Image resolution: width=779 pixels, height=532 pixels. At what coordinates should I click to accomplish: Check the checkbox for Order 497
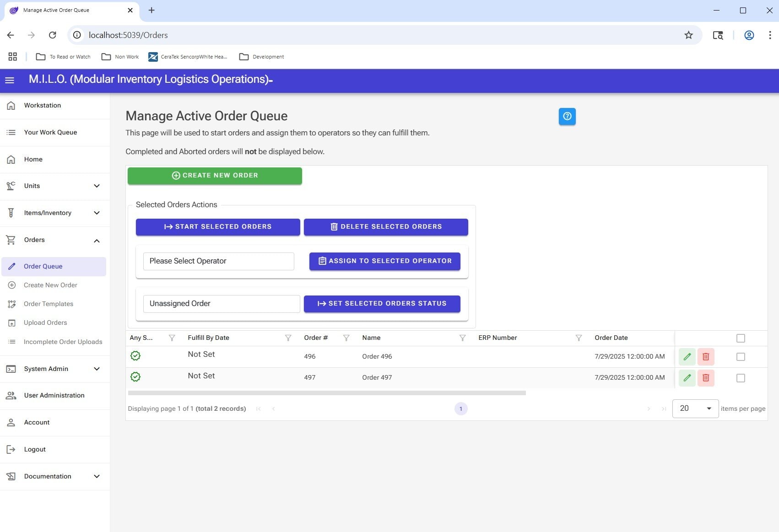pyautogui.click(x=741, y=378)
